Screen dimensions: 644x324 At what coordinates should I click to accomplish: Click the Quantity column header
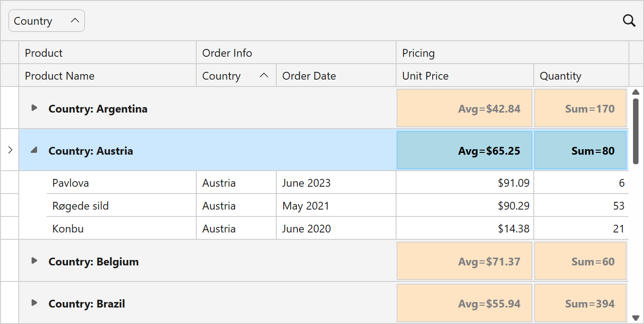(581, 76)
